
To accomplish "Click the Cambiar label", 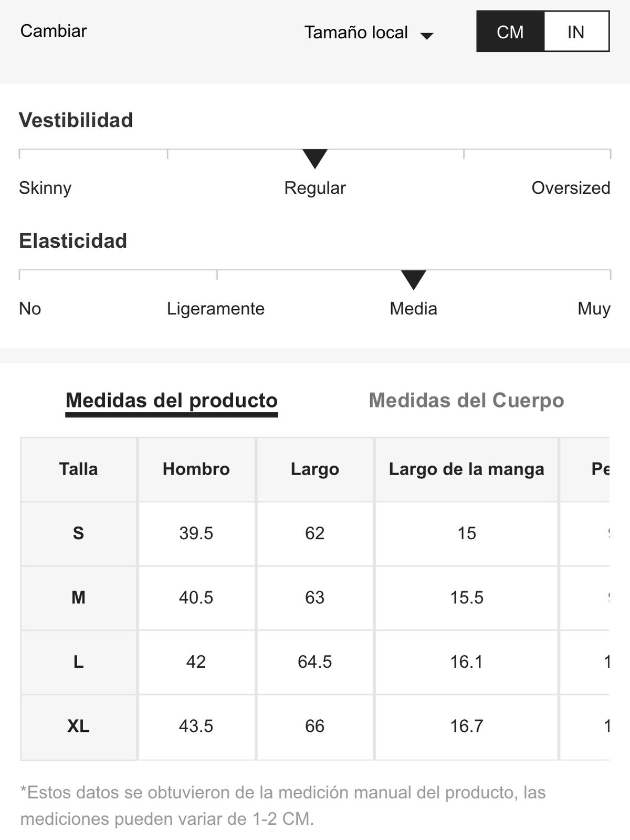I will click(x=54, y=31).
